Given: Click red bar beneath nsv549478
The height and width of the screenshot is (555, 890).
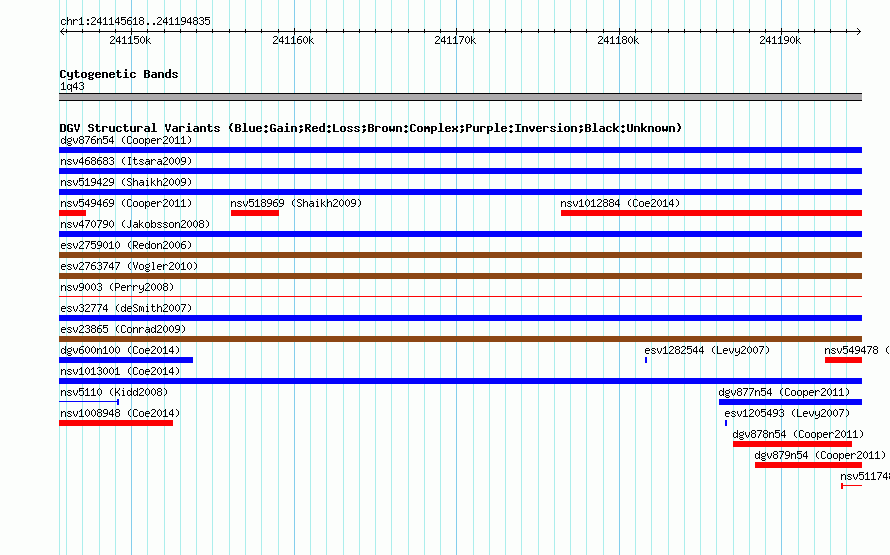Looking at the screenshot, I should click(843, 360).
